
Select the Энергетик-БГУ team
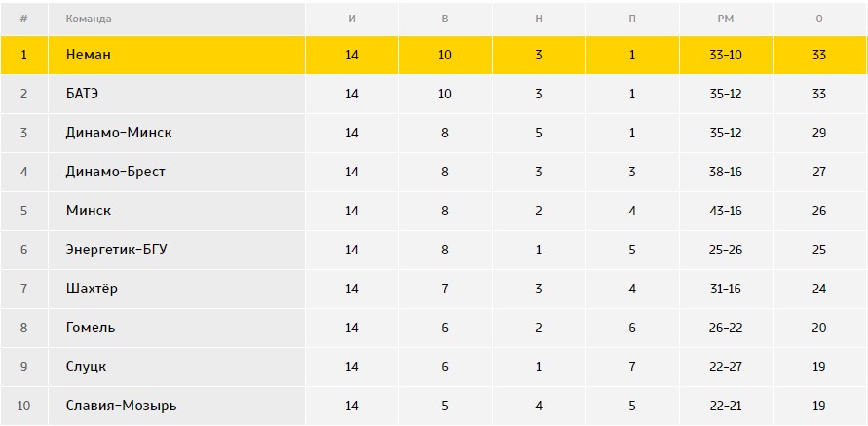[x=117, y=250]
